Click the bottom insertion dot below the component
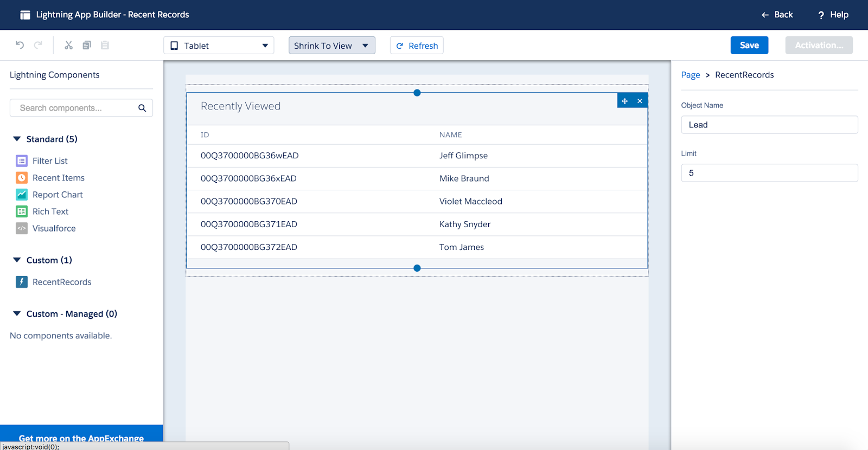Viewport: 868px width, 450px height. coord(417,268)
